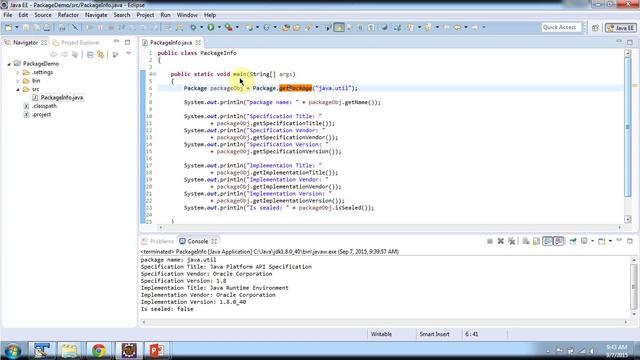Expand the .settings folder

point(18,72)
